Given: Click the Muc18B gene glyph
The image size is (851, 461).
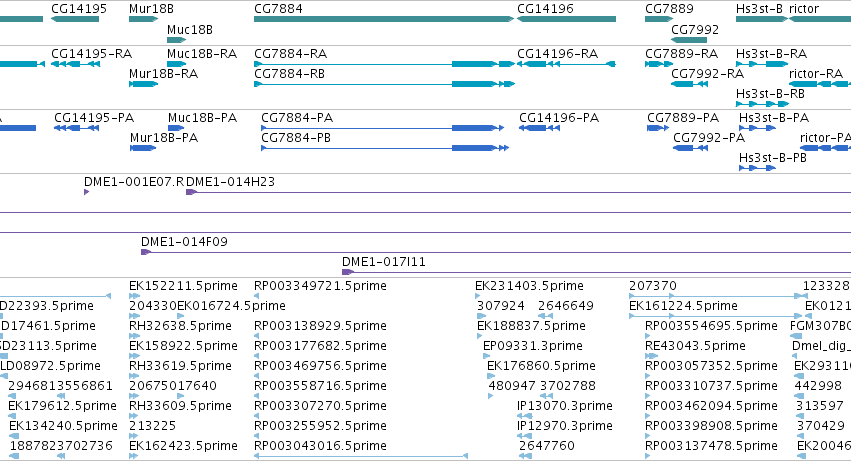Looking at the screenshot, I should point(176,40).
